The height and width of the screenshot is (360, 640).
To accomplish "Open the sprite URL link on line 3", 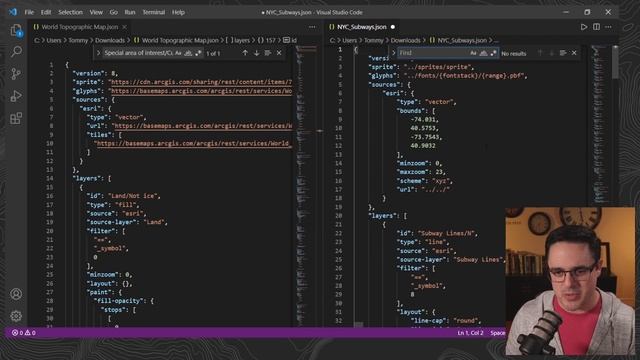I will 201,82.
